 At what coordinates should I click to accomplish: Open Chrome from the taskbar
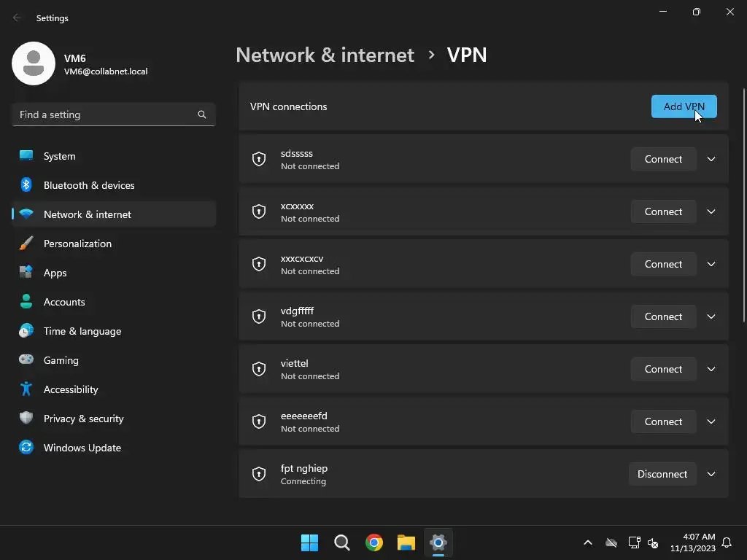[374, 542]
